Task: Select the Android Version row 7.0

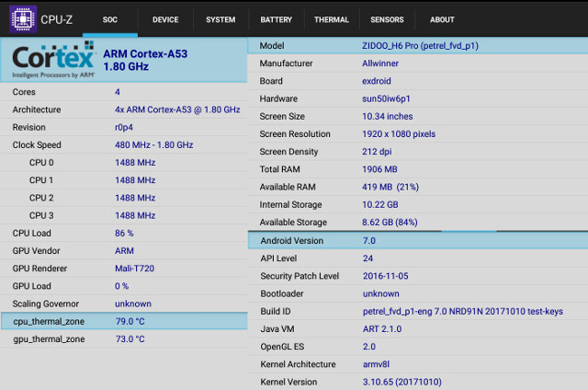Action: click(x=418, y=241)
